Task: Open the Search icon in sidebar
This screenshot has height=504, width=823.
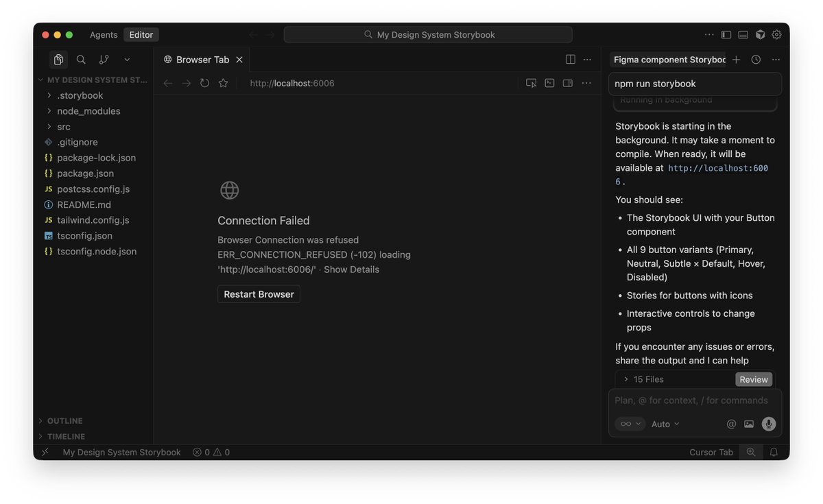Action: point(81,60)
